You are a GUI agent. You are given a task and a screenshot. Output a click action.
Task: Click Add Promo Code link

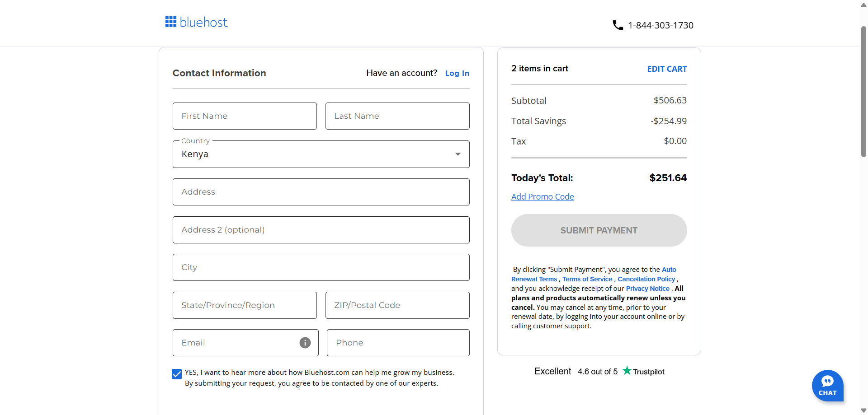542,196
